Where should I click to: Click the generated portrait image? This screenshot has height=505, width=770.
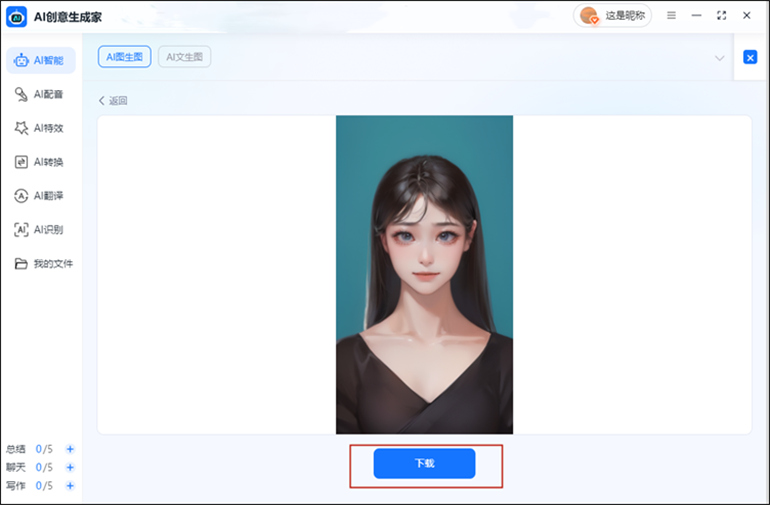(x=424, y=275)
